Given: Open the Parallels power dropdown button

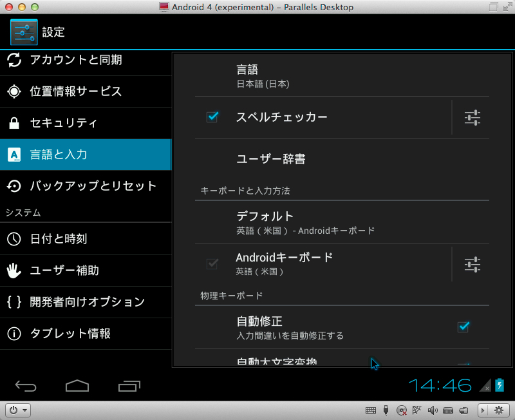Looking at the screenshot, I should click(x=18, y=410).
